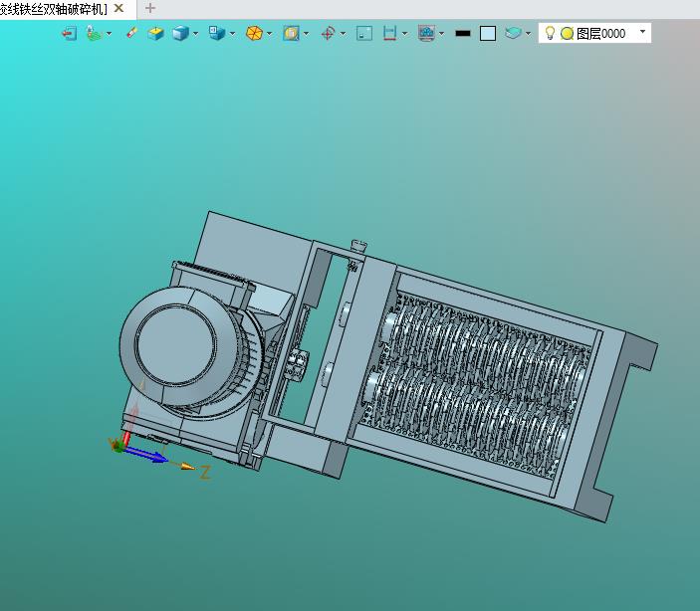The width and height of the screenshot is (700, 611).
Task: Click the green coordinate plane icon
Action: click(94, 33)
